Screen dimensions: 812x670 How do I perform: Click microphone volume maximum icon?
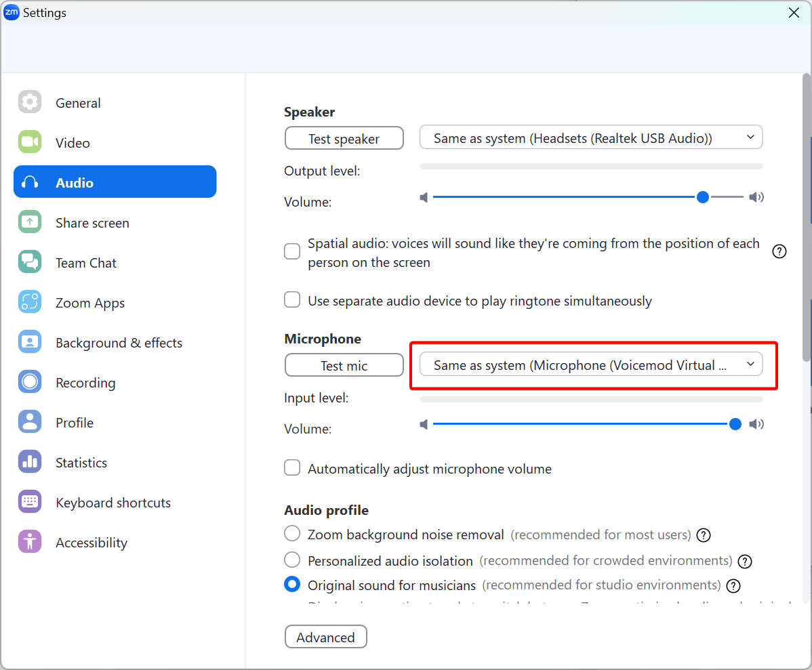(756, 425)
